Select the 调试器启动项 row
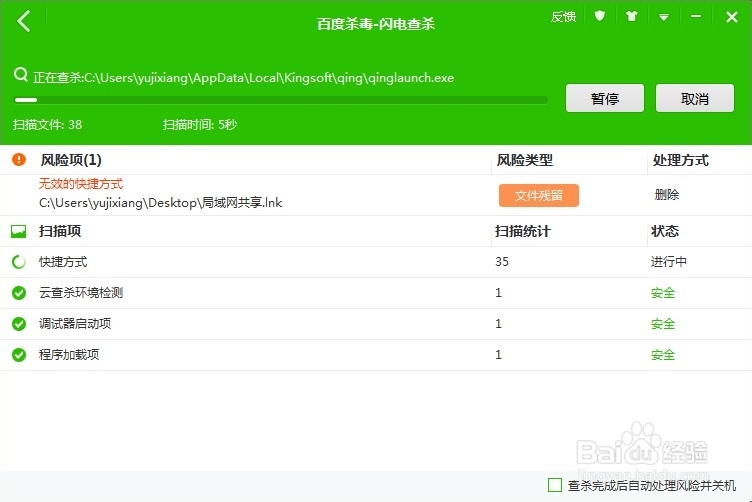The width and height of the screenshot is (752, 502). point(376,324)
